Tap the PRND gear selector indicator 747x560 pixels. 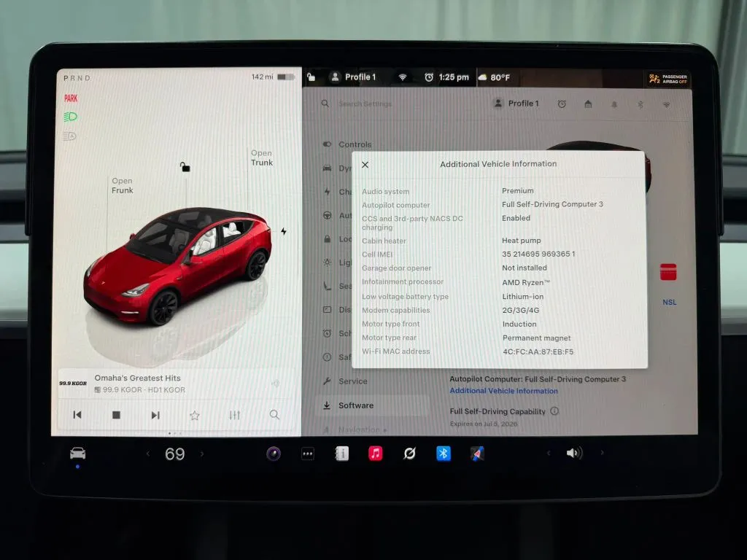tap(77, 78)
